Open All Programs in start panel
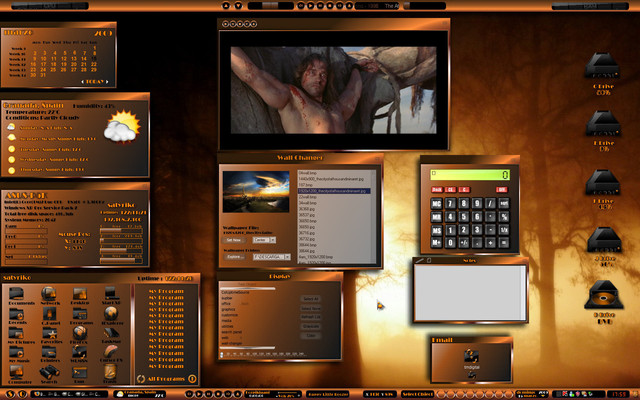 [166, 379]
